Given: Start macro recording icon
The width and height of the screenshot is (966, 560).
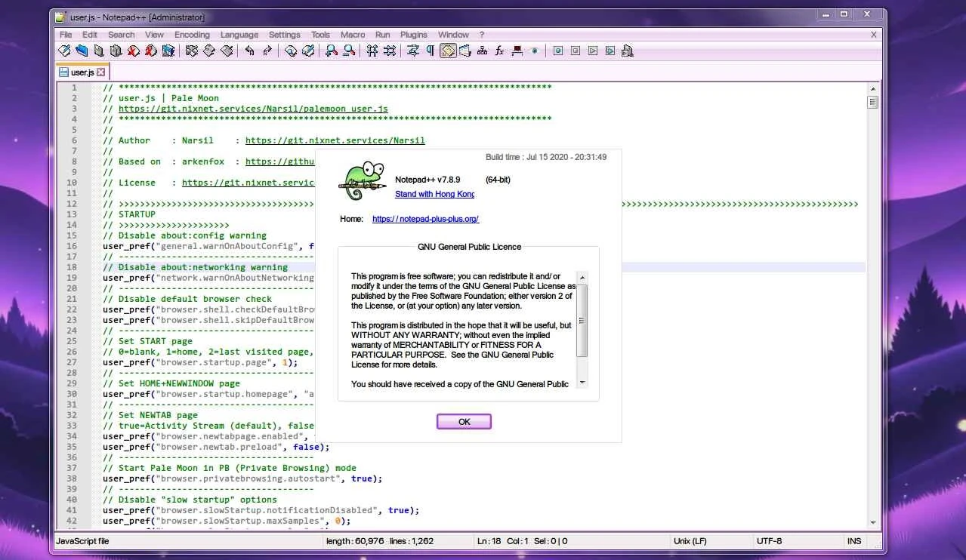Looking at the screenshot, I should coord(558,51).
